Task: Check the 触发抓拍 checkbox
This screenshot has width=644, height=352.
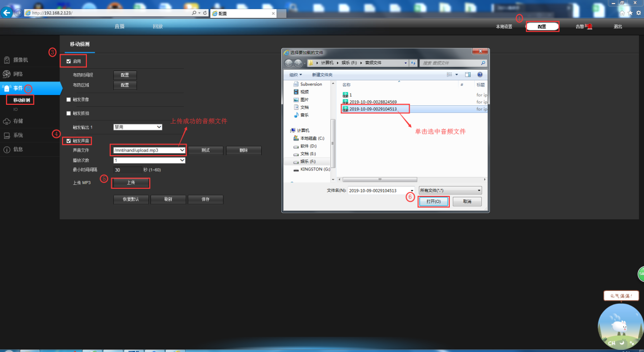Action: 69,113
